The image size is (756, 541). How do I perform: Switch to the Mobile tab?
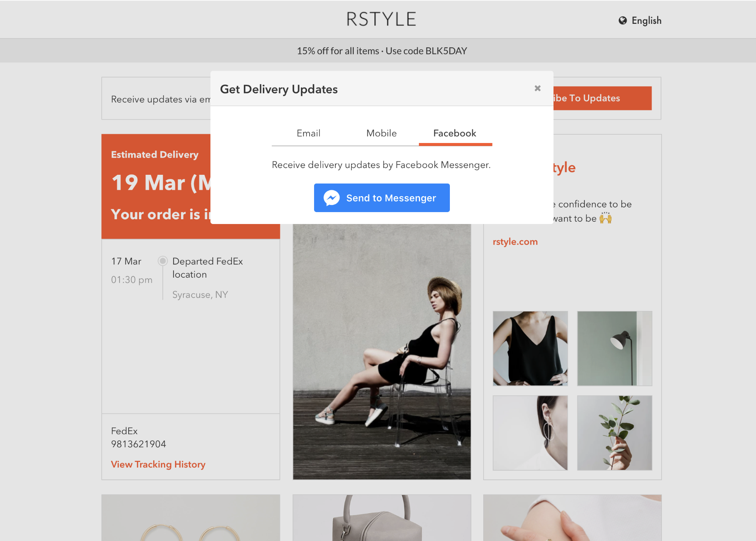381,133
